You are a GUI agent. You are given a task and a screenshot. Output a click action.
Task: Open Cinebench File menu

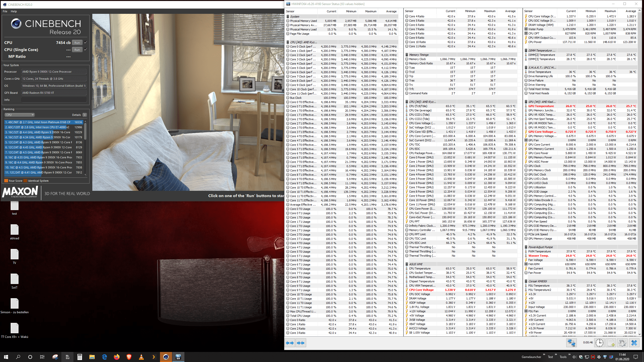pyautogui.click(x=5, y=11)
